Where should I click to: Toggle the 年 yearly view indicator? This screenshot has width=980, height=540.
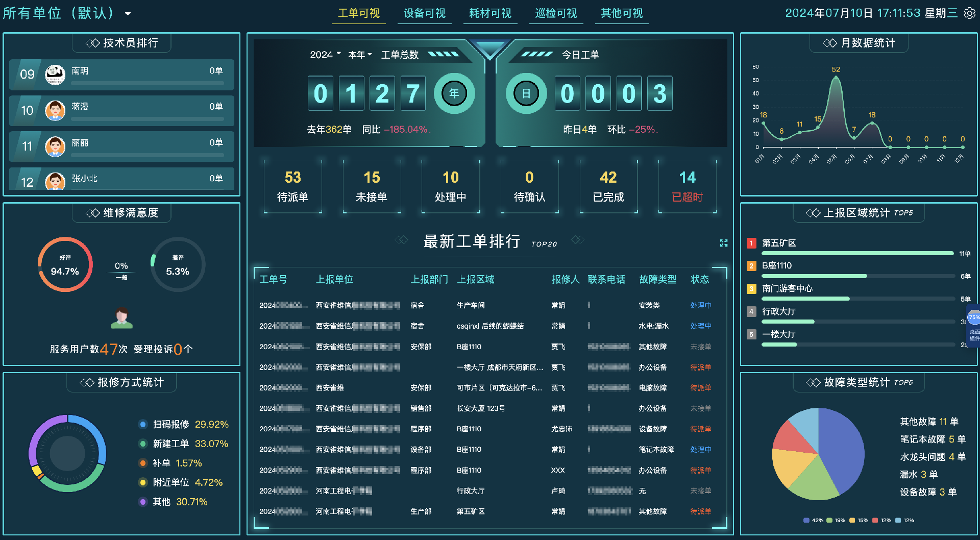tap(454, 93)
